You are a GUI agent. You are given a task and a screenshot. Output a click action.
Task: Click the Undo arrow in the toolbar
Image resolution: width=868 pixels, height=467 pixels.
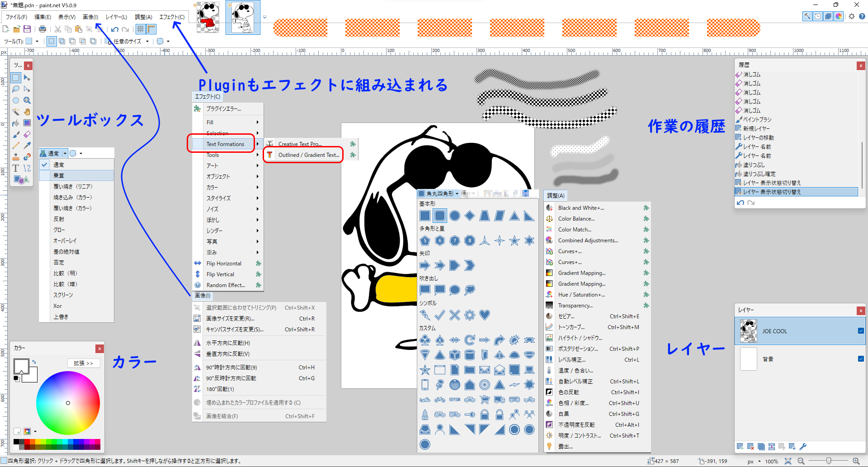114,29
